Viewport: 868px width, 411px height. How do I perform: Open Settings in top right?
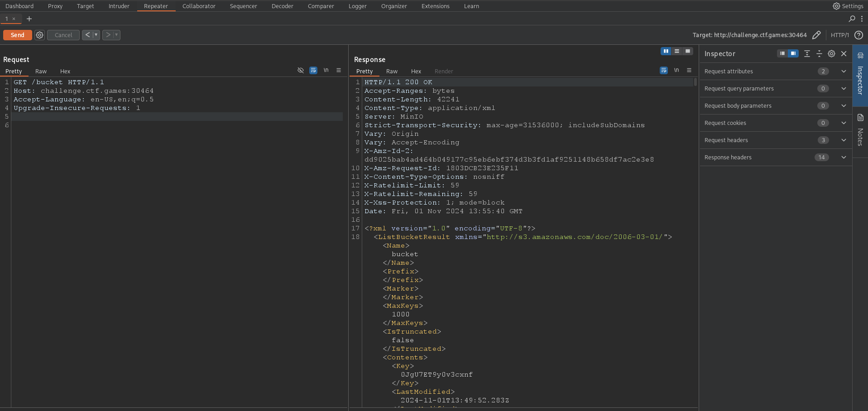pyautogui.click(x=848, y=6)
